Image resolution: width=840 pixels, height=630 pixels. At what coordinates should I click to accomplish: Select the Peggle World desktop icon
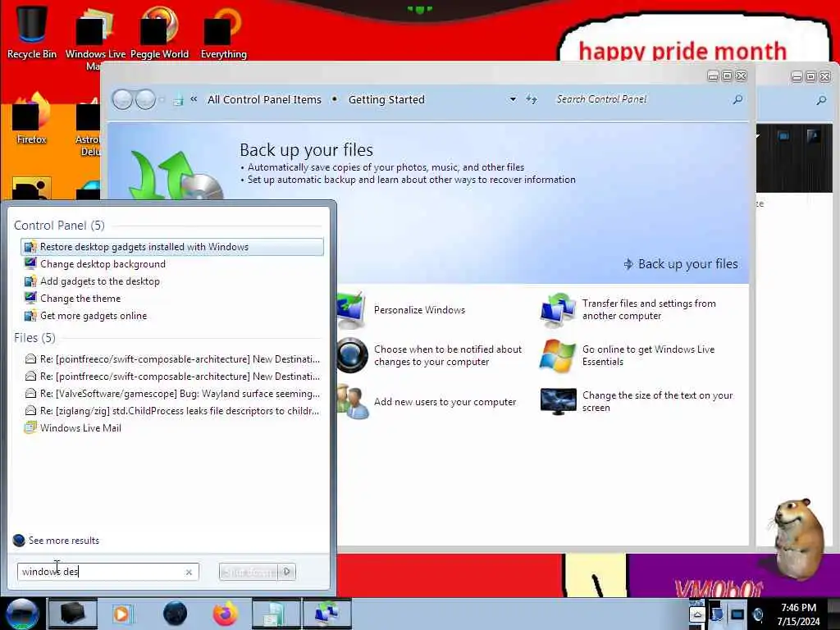coord(159,31)
